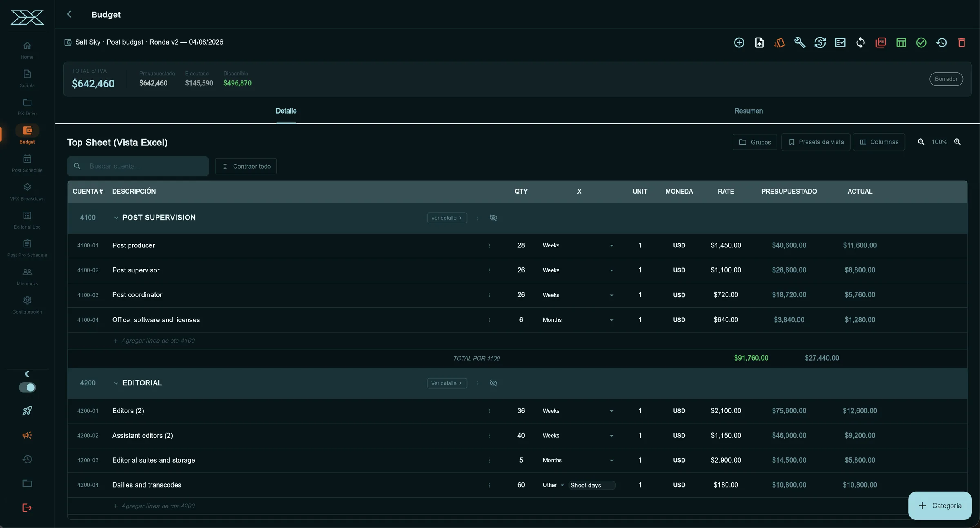Click the white sync arrows icon

point(860,42)
